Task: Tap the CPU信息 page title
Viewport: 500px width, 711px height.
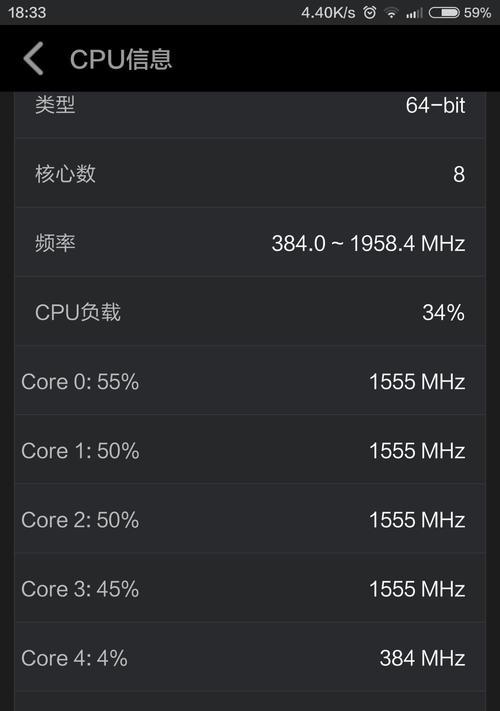Action: point(121,59)
